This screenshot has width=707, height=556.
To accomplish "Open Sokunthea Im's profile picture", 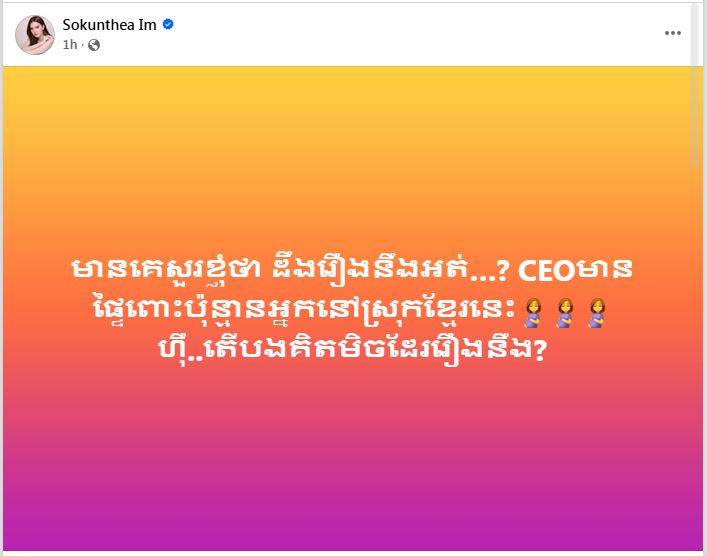I will 34,34.
